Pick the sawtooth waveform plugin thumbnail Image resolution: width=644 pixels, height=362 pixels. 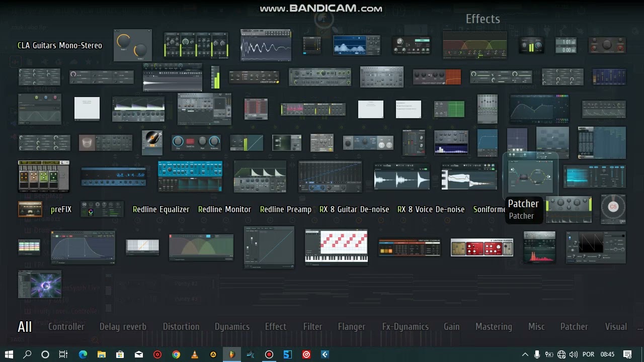click(596, 247)
